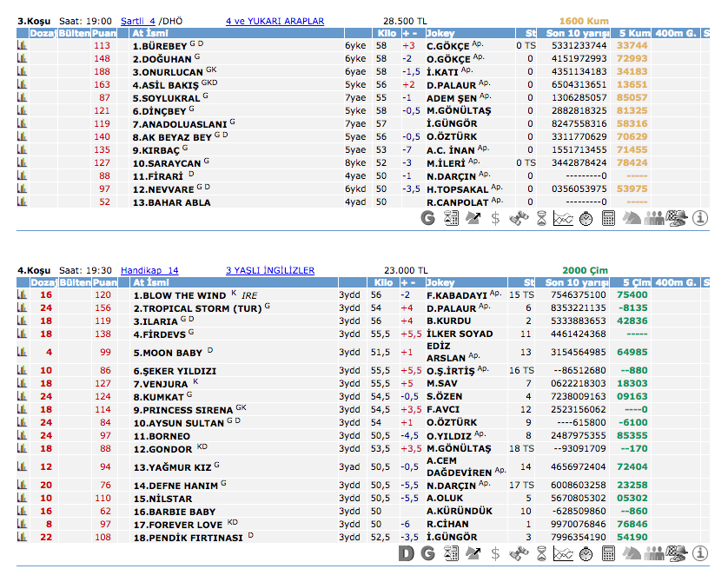Click the stopwatch icon under race 4

point(586,553)
